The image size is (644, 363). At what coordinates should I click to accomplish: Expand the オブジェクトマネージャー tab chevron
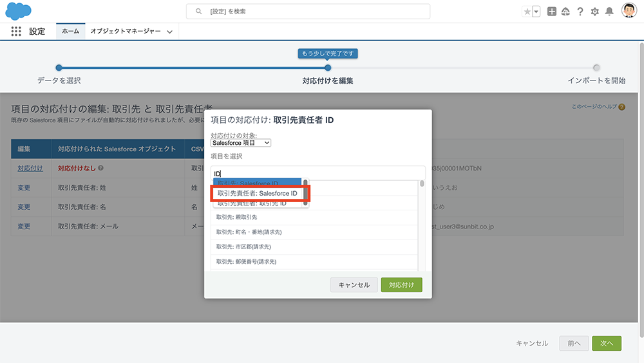tap(169, 32)
